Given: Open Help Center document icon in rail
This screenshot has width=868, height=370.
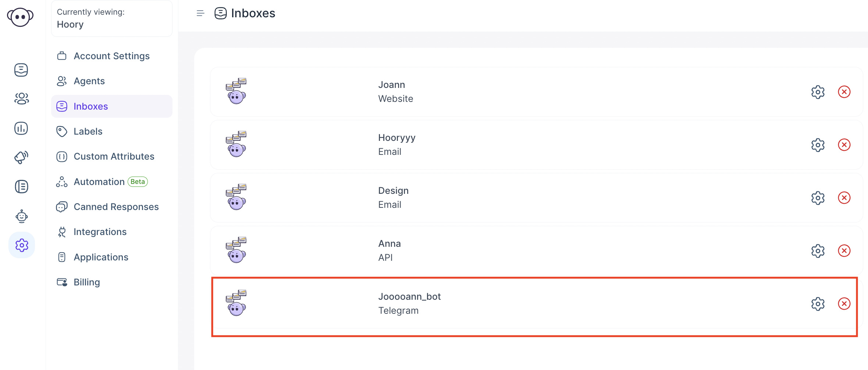Looking at the screenshot, I should pyautogui.click(x=21, y=186).
